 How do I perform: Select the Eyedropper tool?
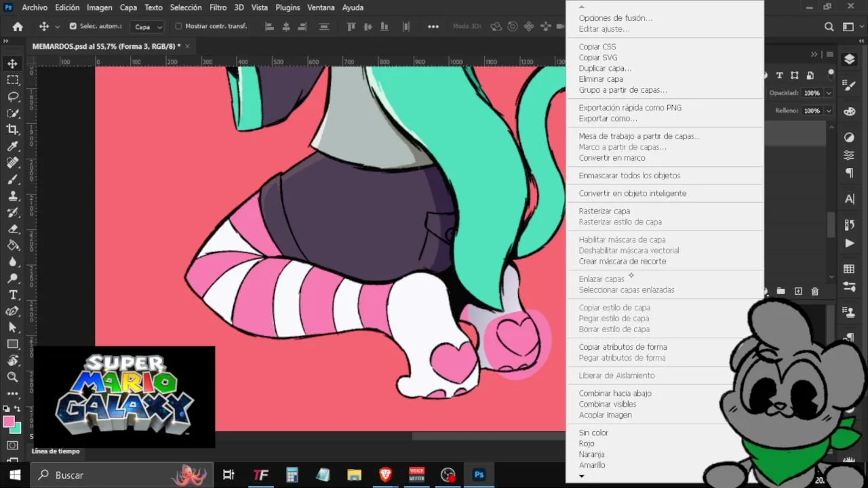(x=12, y=146)
